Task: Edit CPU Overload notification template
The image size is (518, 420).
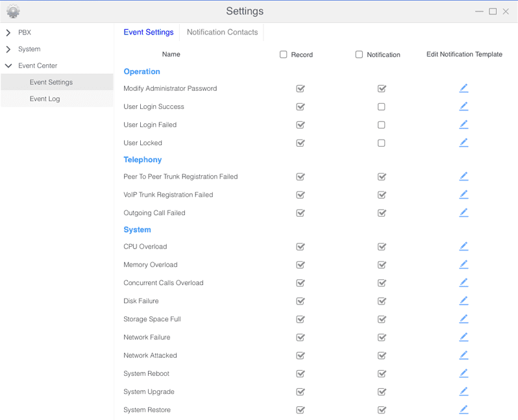Action: point(463,247)
